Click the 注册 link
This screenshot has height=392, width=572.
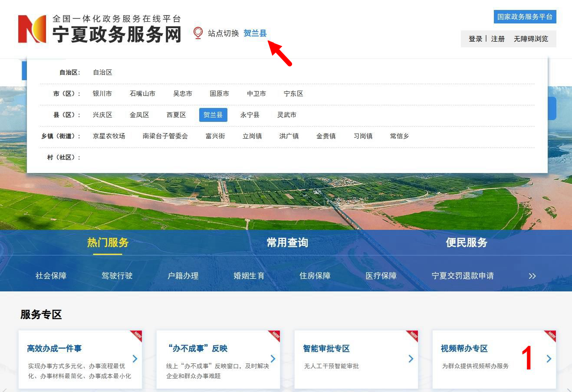(498, 39)
